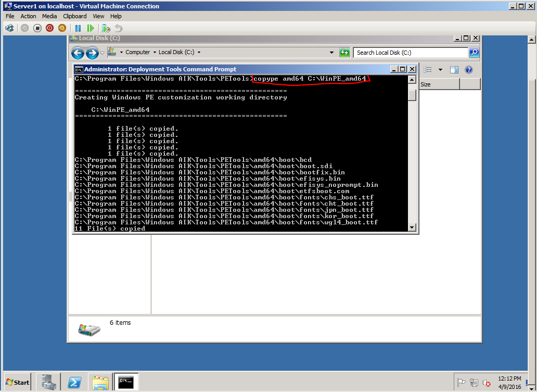537x392 pixels.
Task: Open the Help menu
Action: click(116, 16)
